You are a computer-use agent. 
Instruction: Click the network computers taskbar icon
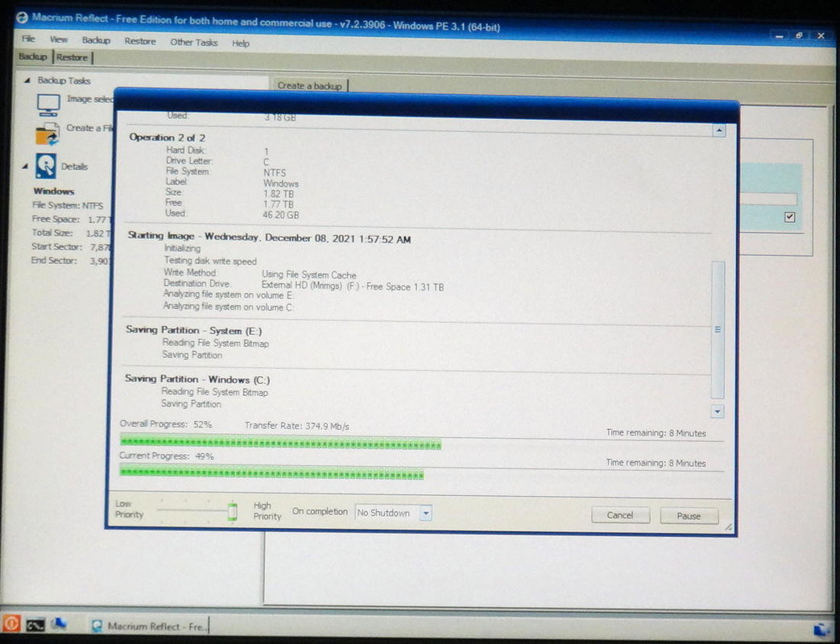(59, 624)
